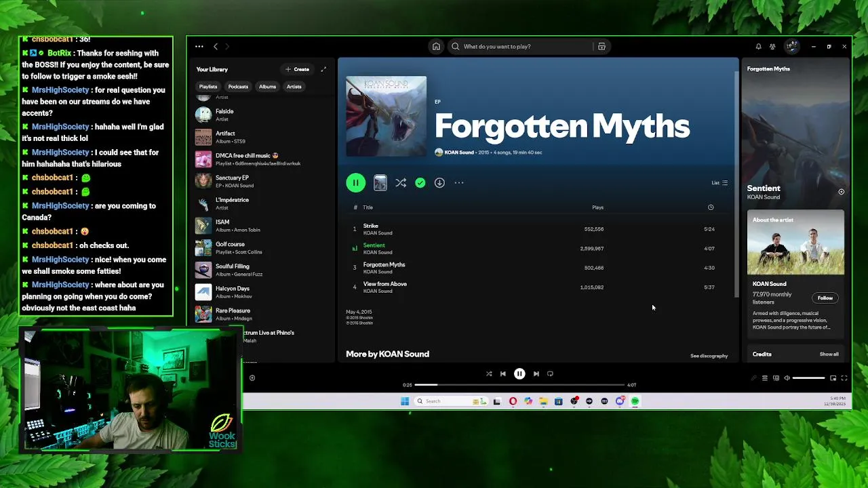Click the Forgotten Myths album cover art
Screen dimensions: 868x488
click(x=387, y=117)
